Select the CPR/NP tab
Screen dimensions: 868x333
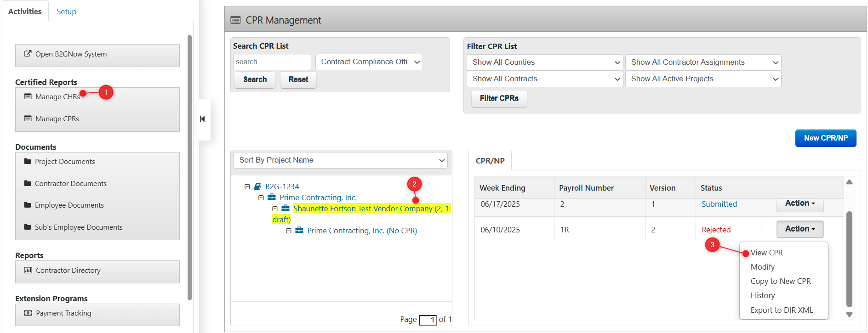click(490, 161)
